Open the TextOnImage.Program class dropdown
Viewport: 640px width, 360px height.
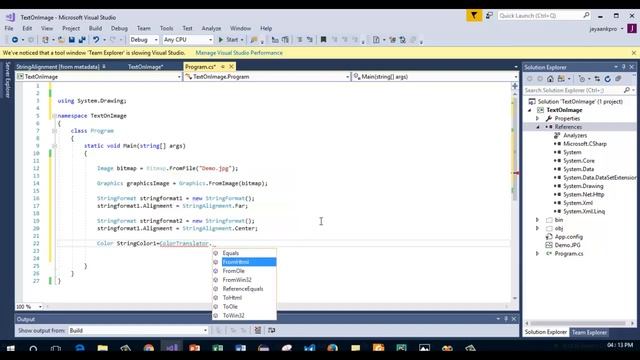pos(267,77)
